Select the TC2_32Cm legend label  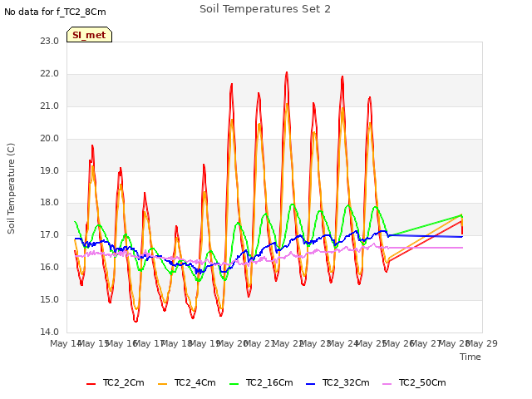[x=346, y=382]
